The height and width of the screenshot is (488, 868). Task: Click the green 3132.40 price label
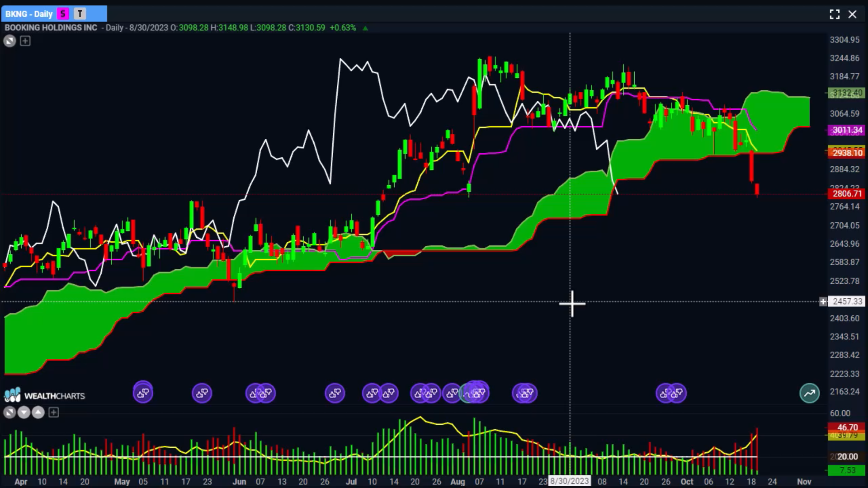tap(847, 93)
